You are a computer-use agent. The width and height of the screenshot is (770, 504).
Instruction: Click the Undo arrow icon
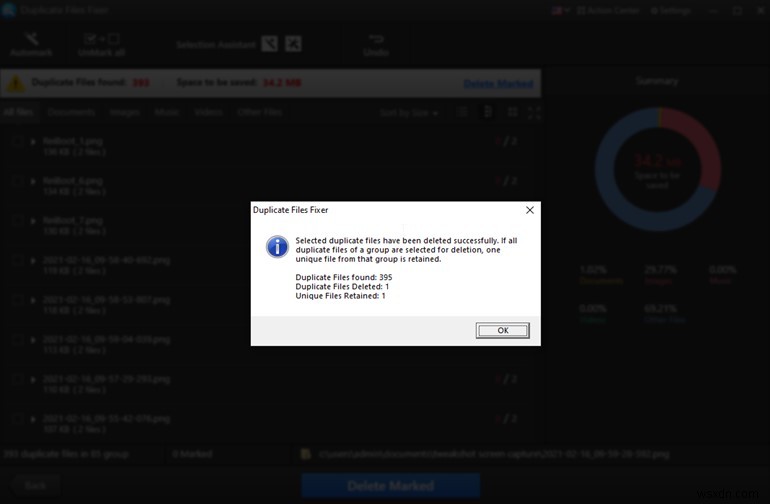(376, 39)
